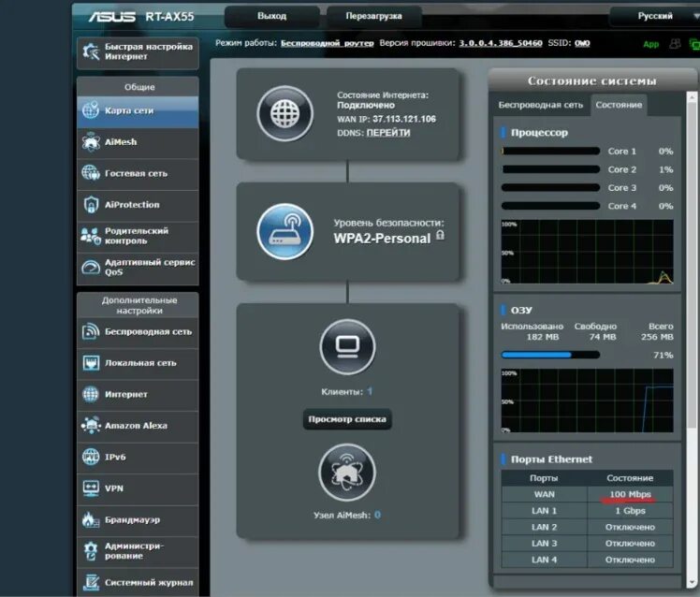Click the Amazon Alexa icon

coord(91,425)
